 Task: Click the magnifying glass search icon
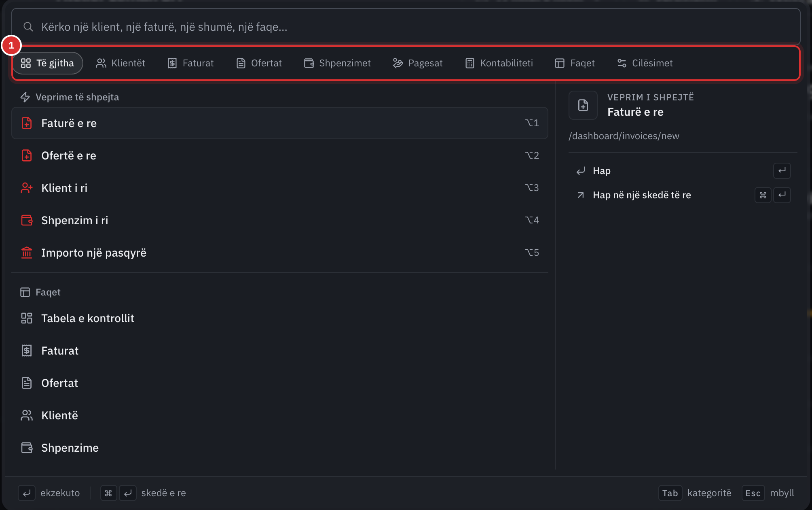coord(28,27)
